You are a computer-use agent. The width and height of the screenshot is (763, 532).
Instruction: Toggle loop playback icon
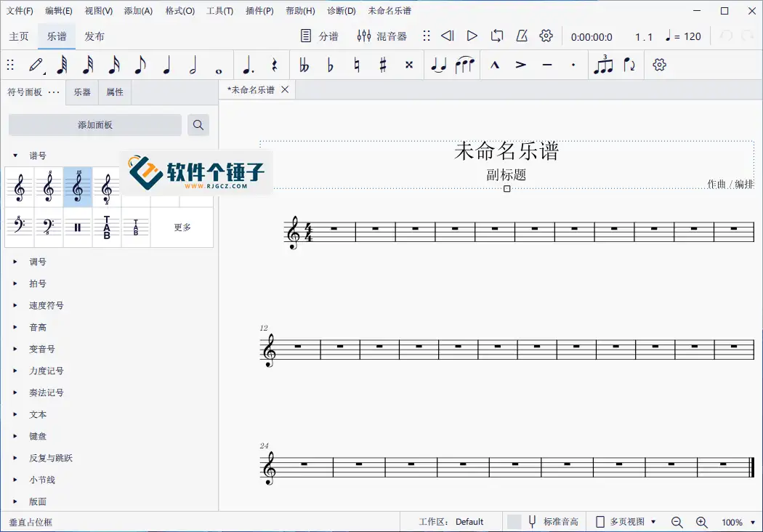point(497,36)
